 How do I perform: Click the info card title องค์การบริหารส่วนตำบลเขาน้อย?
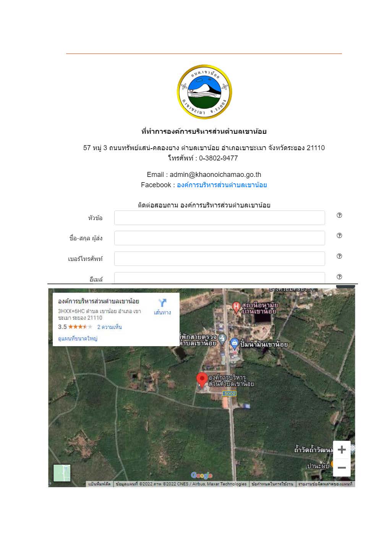click(x=99, y=301)
